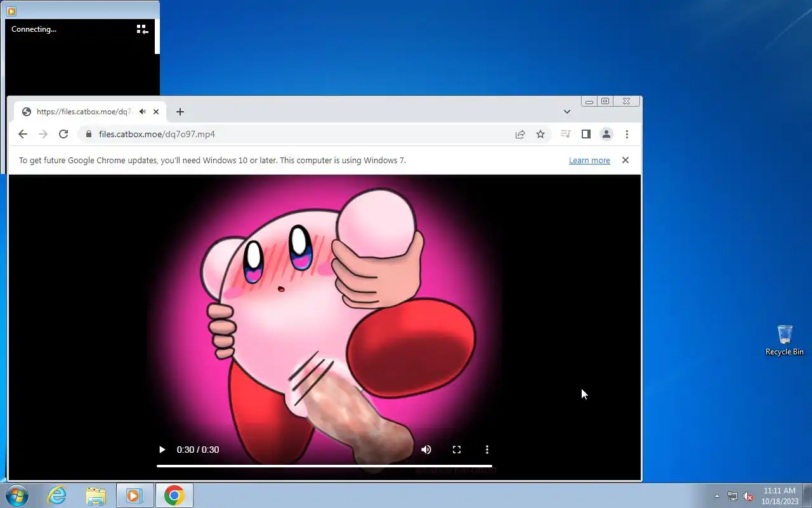Click Connecting... text in Media Player

click(x=34, y=29)
